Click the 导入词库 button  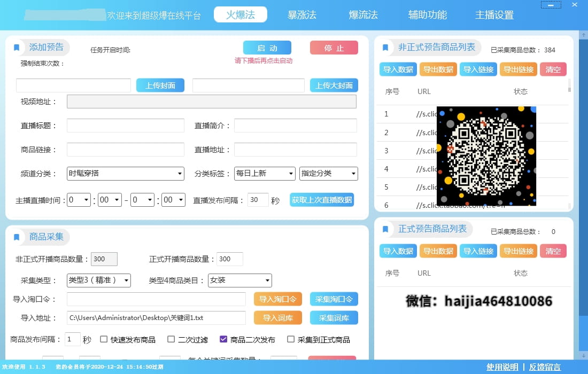(x=277, y=318)
